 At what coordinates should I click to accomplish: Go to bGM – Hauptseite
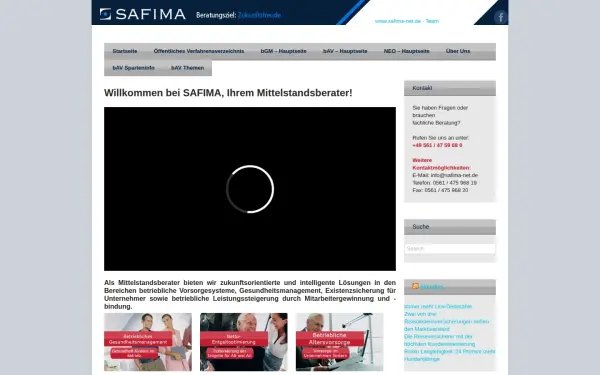(284, 51)
